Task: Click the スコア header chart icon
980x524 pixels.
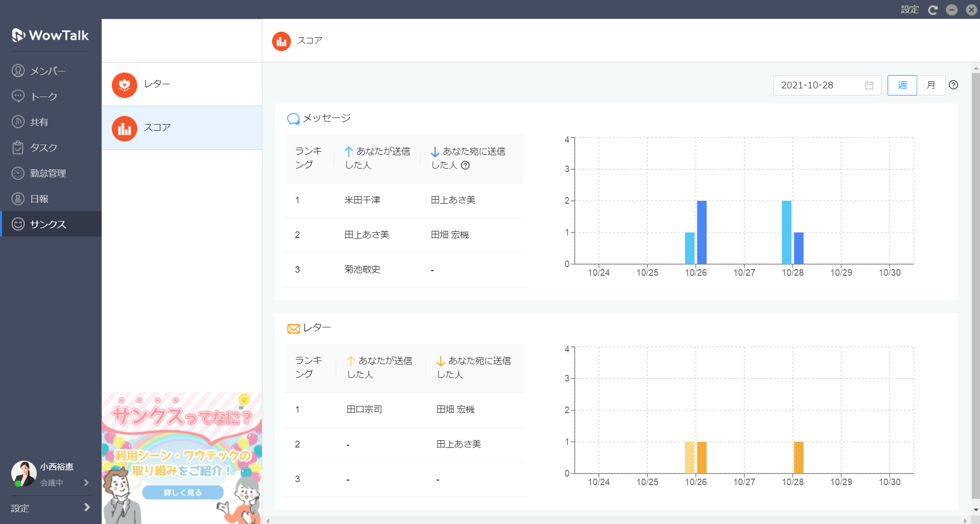Action: [281, 41]
